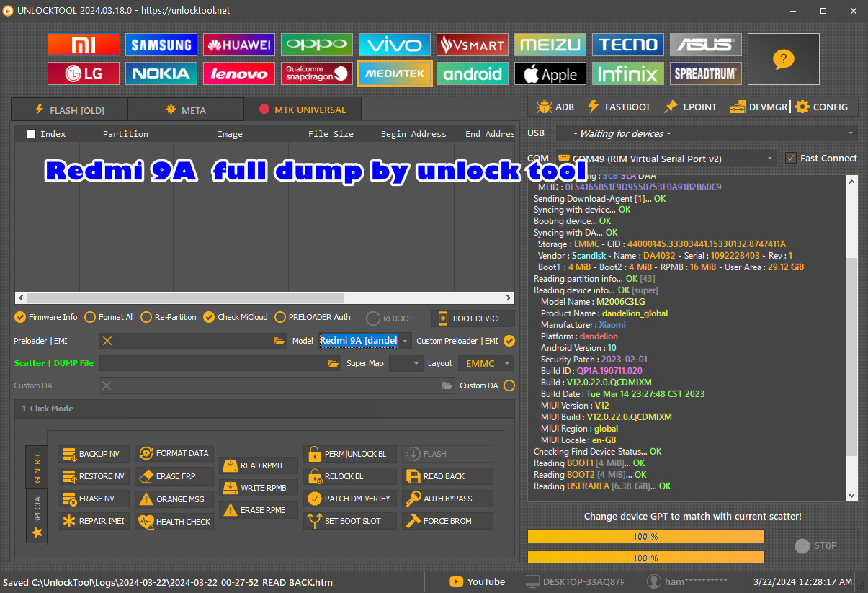This screenshot has height=593, width=868.
Task: Launch DEVMGR device manager
Action: [x=759, y=107]
